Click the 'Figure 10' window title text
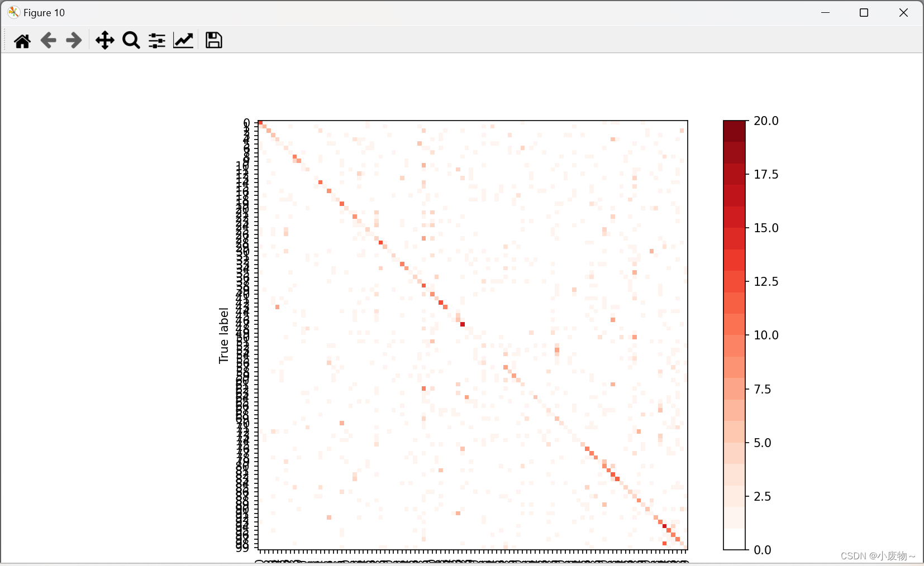 pos(44,12)
